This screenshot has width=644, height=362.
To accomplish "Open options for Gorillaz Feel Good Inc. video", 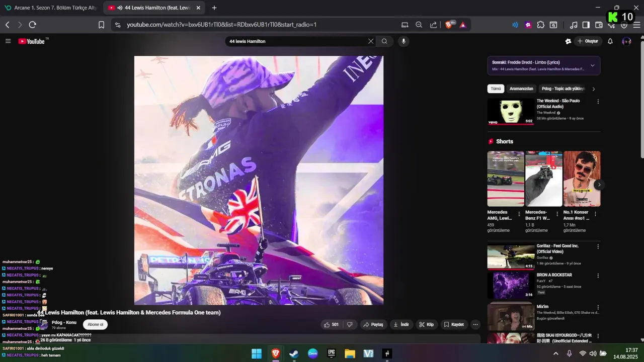I will point(598,247).
